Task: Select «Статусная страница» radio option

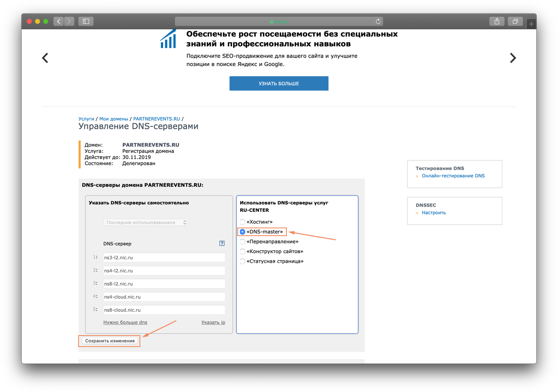Action: (x=243, y=261)
